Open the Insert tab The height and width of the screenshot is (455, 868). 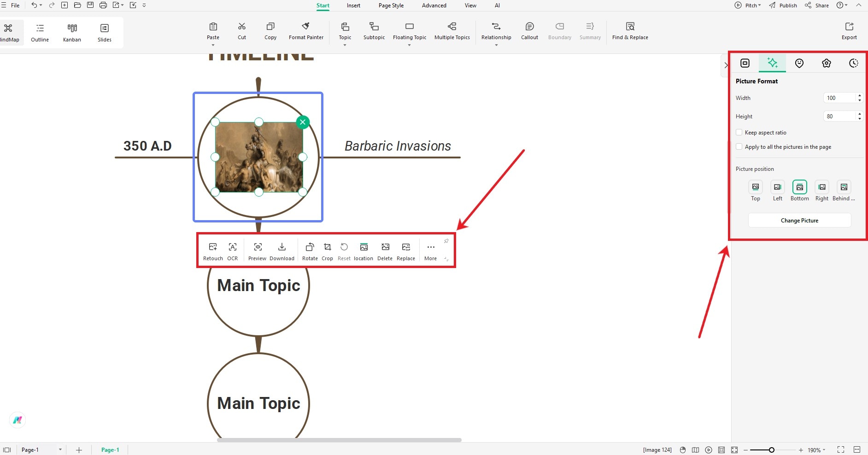click(353, 6)
